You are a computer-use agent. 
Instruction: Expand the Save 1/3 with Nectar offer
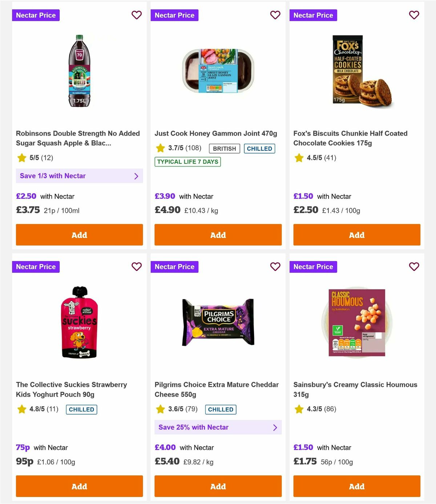tap(79, 176)
